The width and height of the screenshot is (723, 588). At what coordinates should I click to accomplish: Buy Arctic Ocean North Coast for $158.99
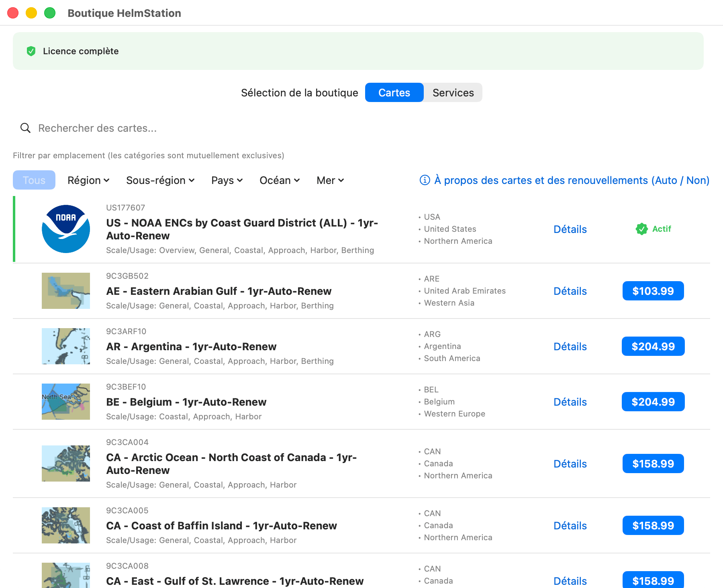coord(653,463)
